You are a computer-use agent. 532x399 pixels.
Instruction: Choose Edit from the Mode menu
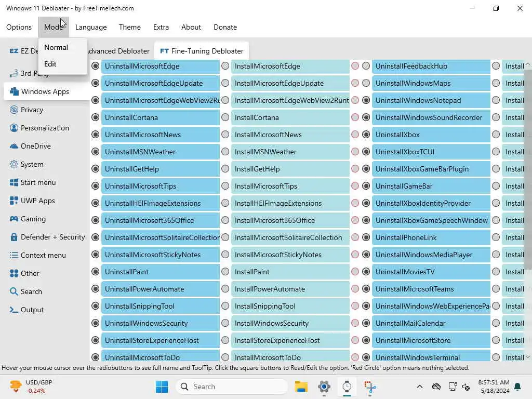tap(63, 64)
